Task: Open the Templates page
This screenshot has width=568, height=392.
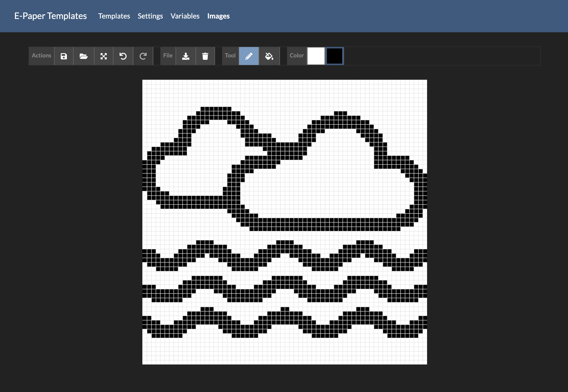Action: [x=114, y=16]
